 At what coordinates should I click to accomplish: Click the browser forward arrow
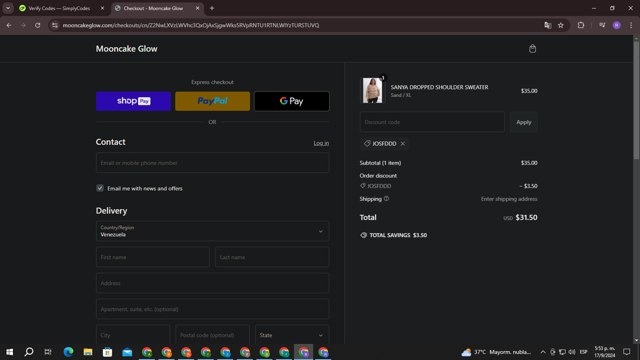click(x=23, y=25)
